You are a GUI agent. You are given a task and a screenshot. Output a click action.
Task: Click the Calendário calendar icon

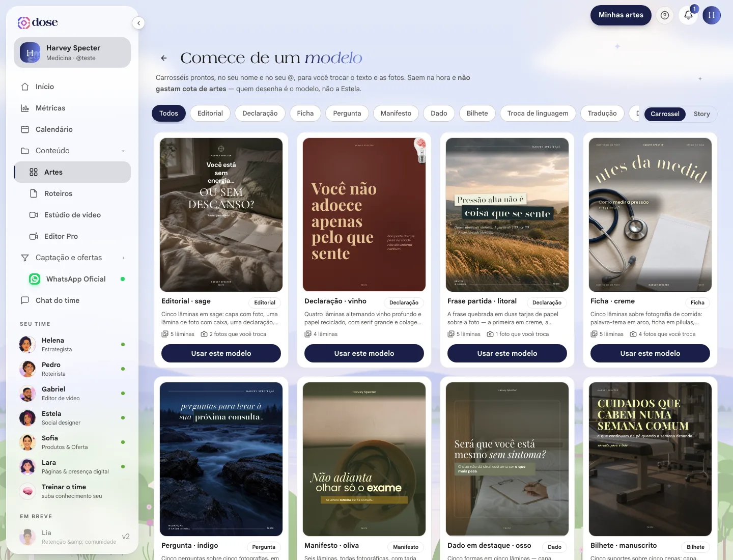[x=25, y=129]
